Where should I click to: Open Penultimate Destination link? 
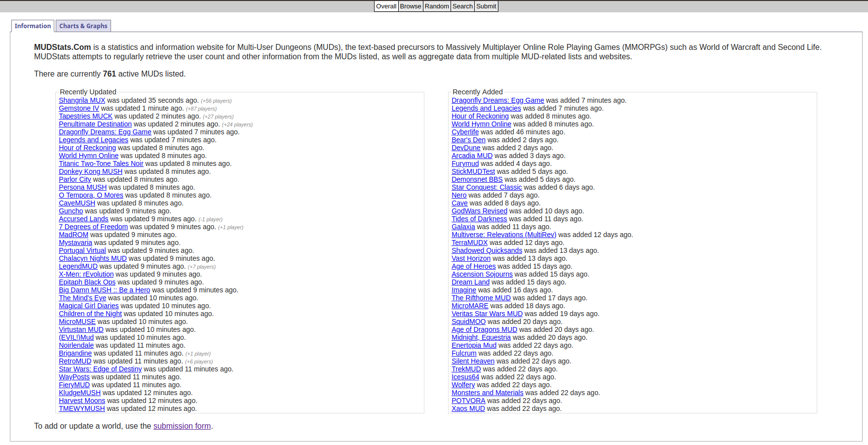pos(95,124)
